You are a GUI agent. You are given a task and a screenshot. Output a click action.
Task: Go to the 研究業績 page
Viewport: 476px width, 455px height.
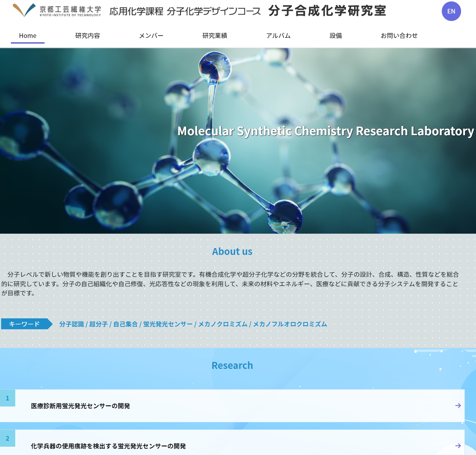(215, 36)
